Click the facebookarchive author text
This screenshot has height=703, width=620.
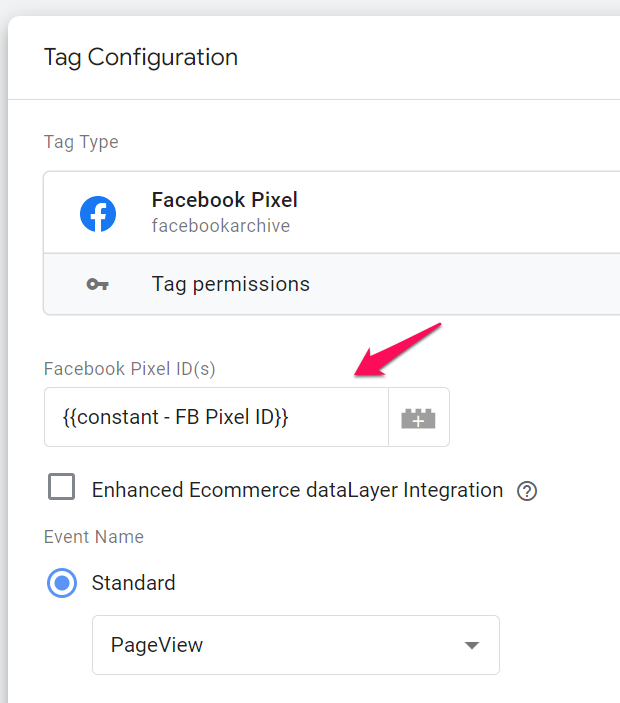coord(220,226)
